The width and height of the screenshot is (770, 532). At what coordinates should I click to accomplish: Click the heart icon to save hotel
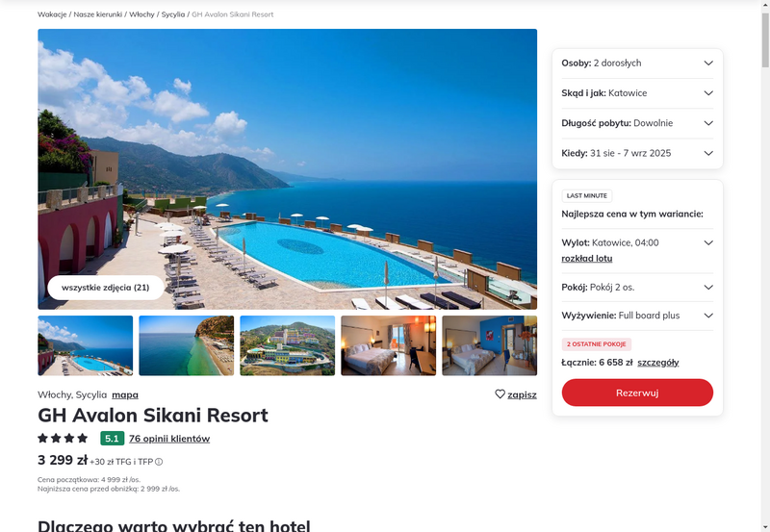point(500,394)
